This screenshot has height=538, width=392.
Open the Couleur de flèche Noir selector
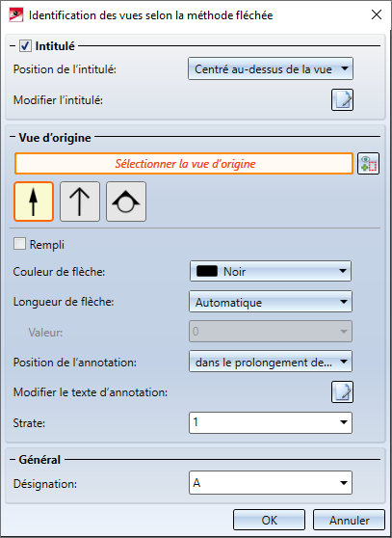(x=271, y=271)
